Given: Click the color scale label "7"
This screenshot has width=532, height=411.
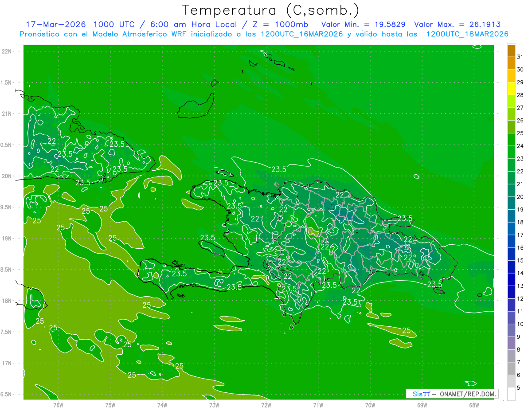Looking at the screenshot, I should [519, 362].
